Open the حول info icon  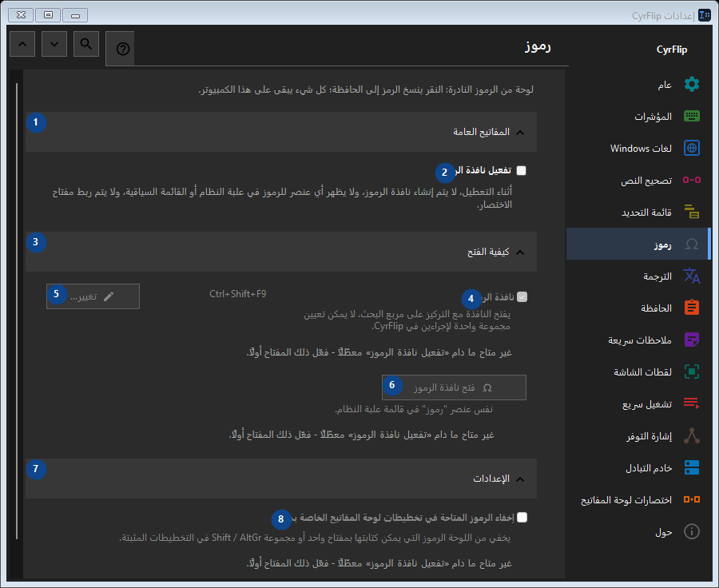[692, 531]
